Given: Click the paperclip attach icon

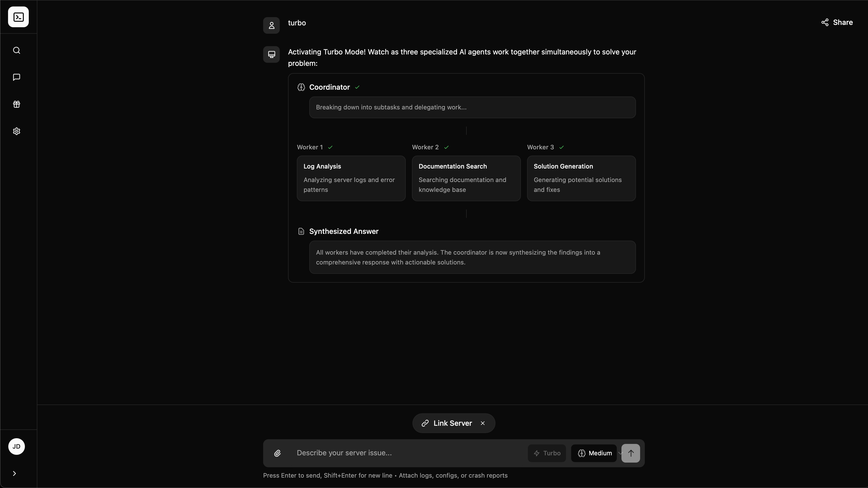Looking at the screenshot, I should tap(277, 453).
